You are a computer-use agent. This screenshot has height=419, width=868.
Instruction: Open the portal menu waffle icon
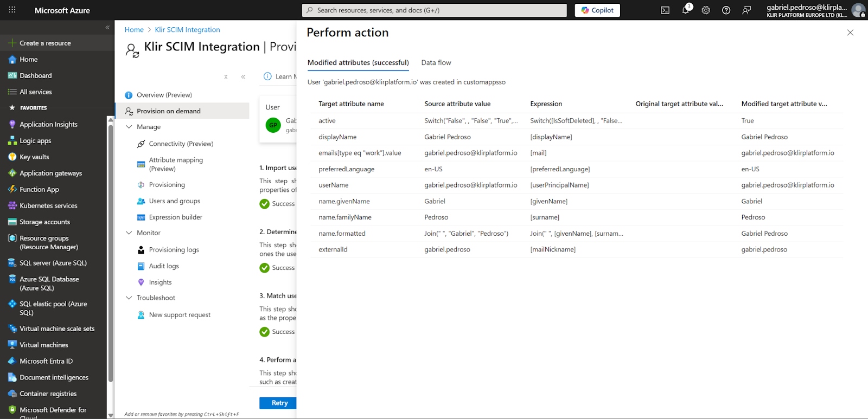point(12,10)
